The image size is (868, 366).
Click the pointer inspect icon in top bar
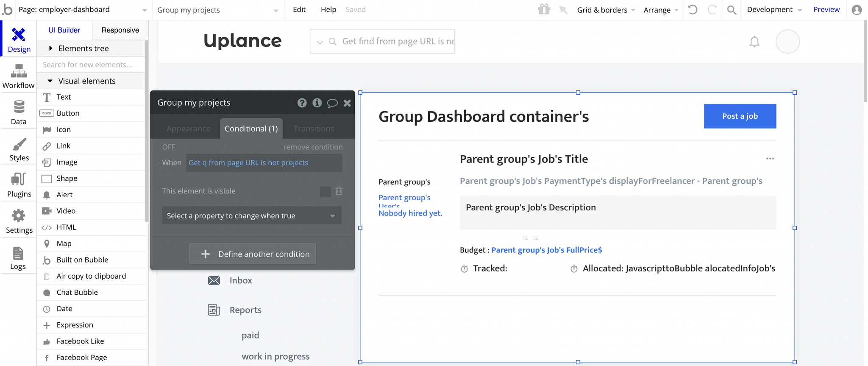[563, 9]
